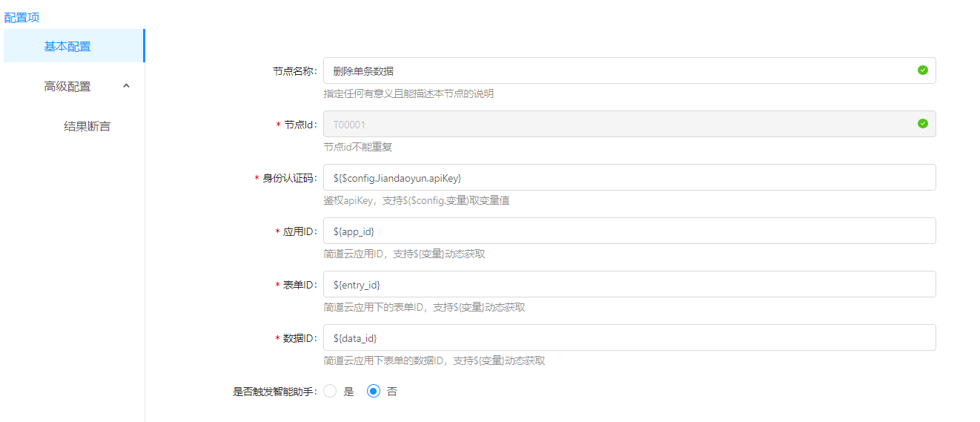Click the 数据ID input with ${data_id}
This screenshot has width=980, height=422.
click(x=629, y=337)
